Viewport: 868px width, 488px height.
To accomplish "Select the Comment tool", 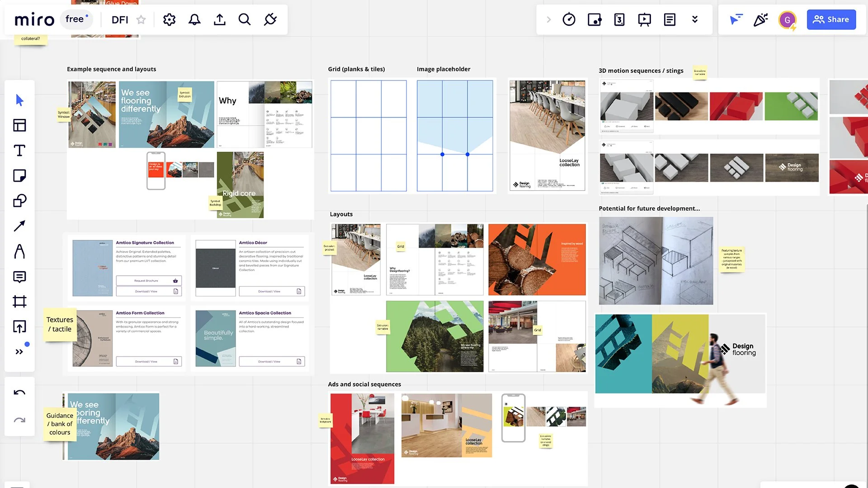I will tap(19, 277).
